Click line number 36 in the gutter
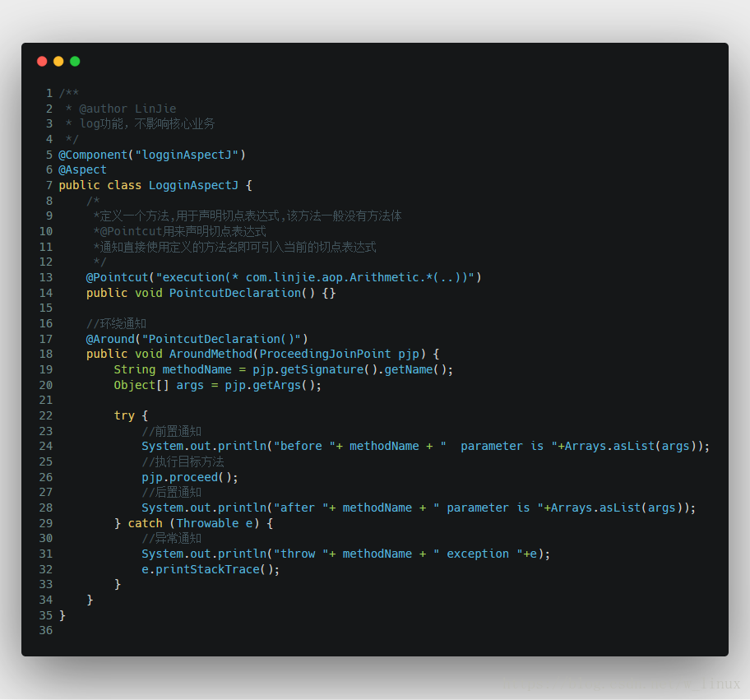This screenshot has width=750, height=700. coord(46,630)
